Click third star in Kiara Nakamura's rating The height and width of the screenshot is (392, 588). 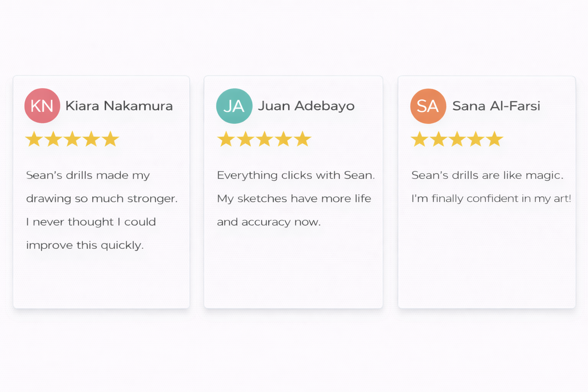click(72, 139)
